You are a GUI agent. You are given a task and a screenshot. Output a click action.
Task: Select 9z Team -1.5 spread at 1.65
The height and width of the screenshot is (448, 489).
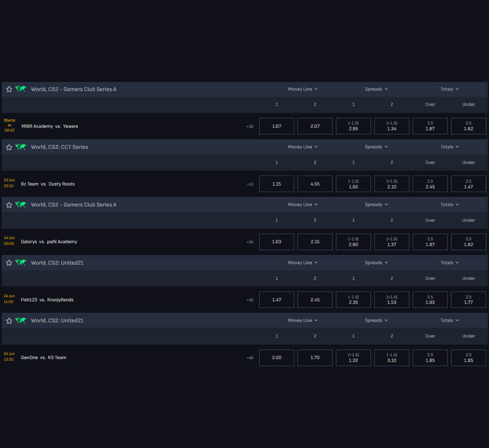[x=353, y=184]
